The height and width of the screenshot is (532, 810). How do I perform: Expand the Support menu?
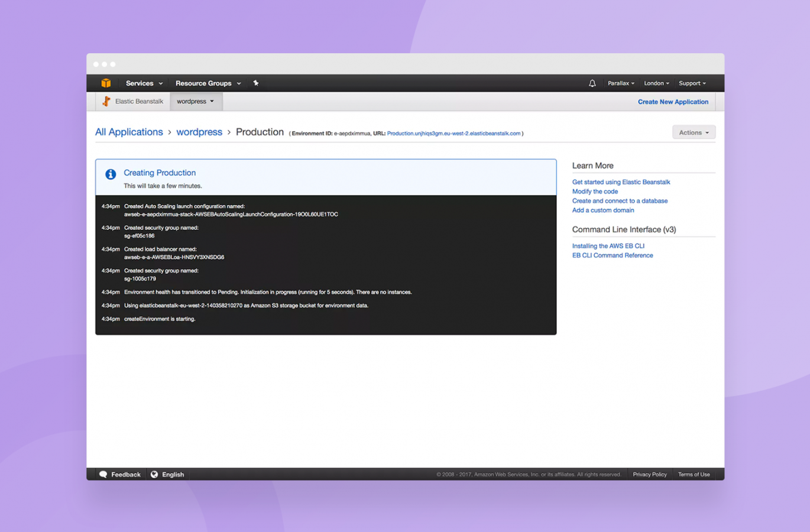(x=692, y=83)
